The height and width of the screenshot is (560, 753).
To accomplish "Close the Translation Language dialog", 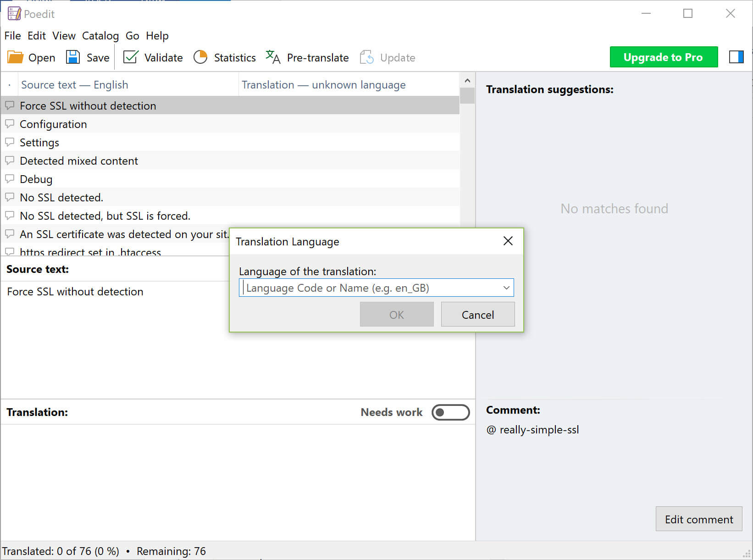I will pyautogui.click(x=508, y=241).
